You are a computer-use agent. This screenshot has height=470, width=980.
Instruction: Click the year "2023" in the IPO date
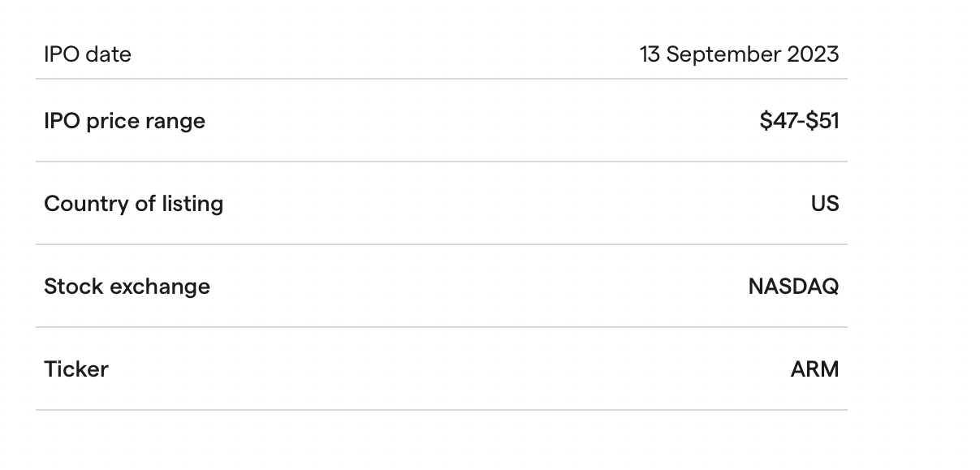[x=813, y=54]
